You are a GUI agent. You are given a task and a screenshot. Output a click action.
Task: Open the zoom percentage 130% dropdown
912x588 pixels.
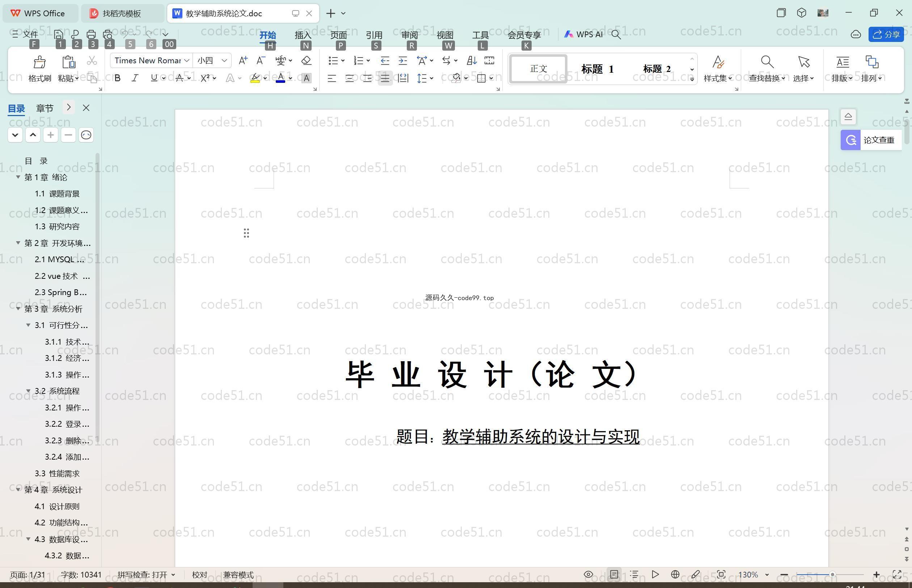click(767, 575)
